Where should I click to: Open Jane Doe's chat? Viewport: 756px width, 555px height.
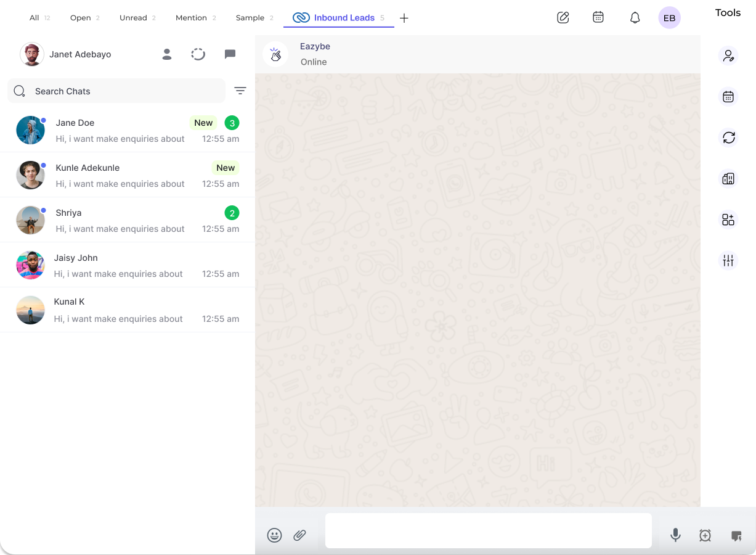pyautogui.click(x=128, y=130)
